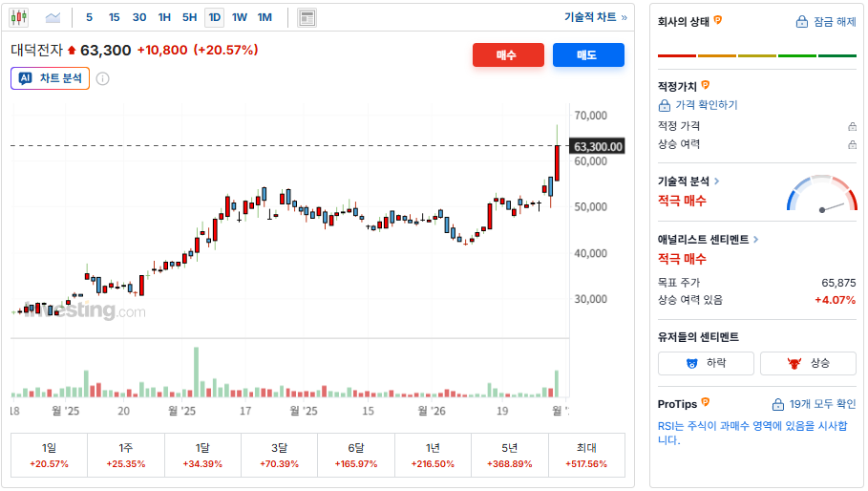Open the full 기술적 차트 link
The image size is (868, 491).
click(x=596, y=17)
